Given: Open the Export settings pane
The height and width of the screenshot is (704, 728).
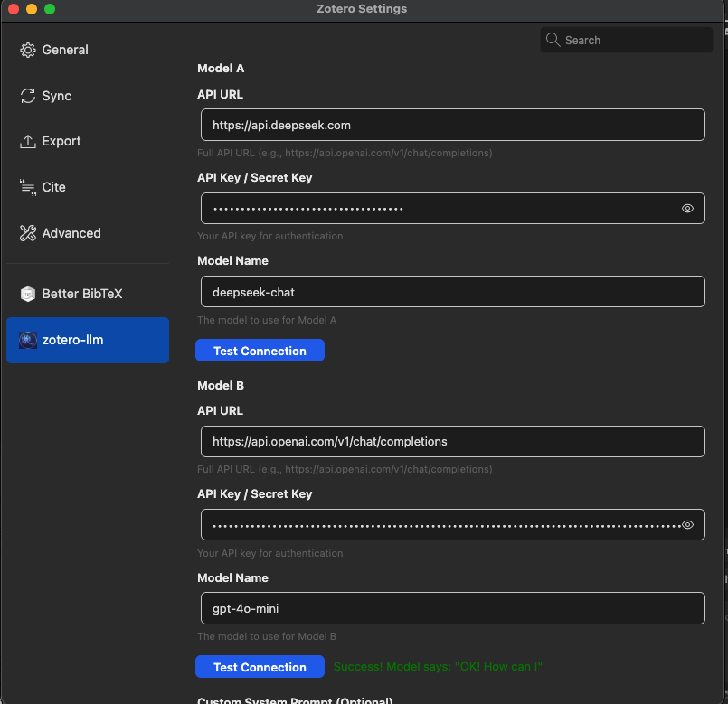Looking at the screenshot, I should click(x=88, y=141).
